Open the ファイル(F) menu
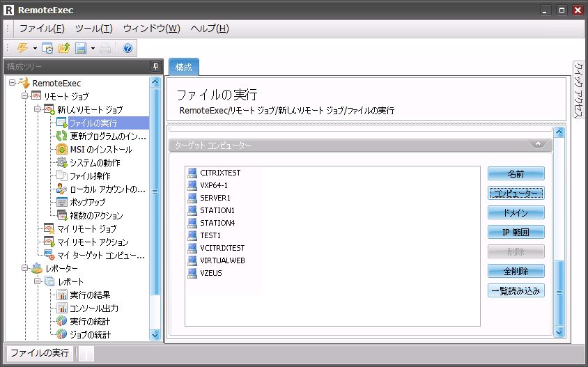Viewport: 588px width, 367px height. (x=42, y=29)
